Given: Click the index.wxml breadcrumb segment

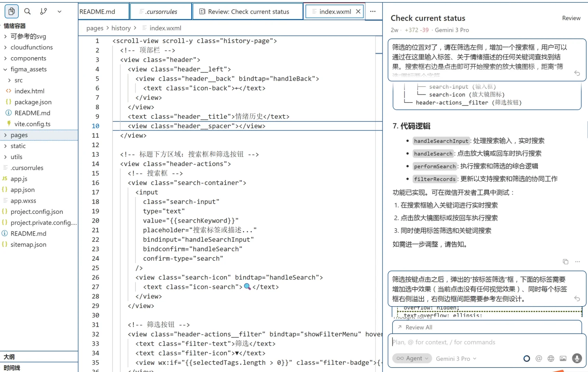Looking at the screenshot, I should (x=165, y=28).
